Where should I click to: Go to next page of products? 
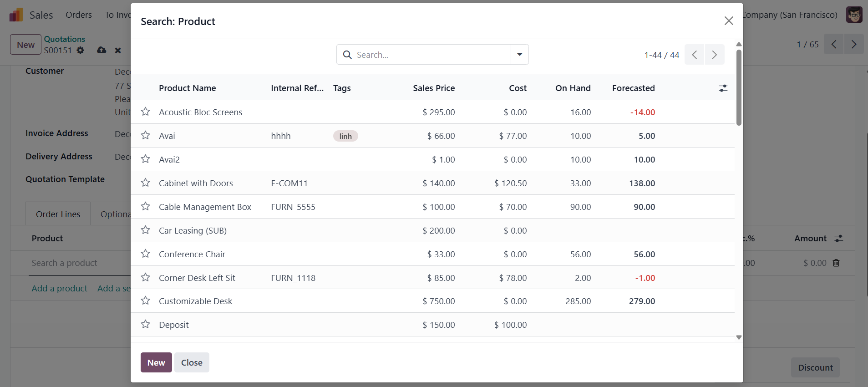[x=714, y=55]
